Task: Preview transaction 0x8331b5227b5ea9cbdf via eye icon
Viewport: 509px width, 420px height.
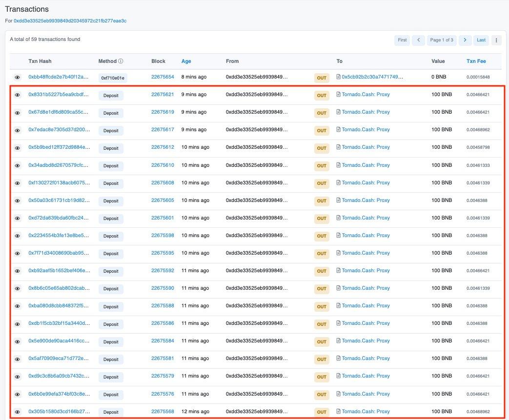Action: (x=18, y=95)
